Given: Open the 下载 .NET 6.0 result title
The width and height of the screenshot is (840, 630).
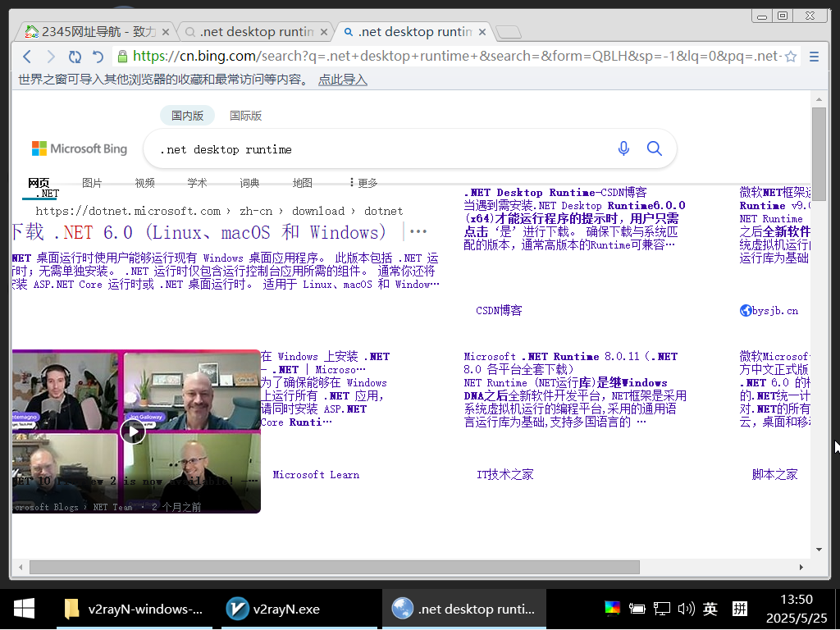Looking at the screenshot, I should pos(199,232).
